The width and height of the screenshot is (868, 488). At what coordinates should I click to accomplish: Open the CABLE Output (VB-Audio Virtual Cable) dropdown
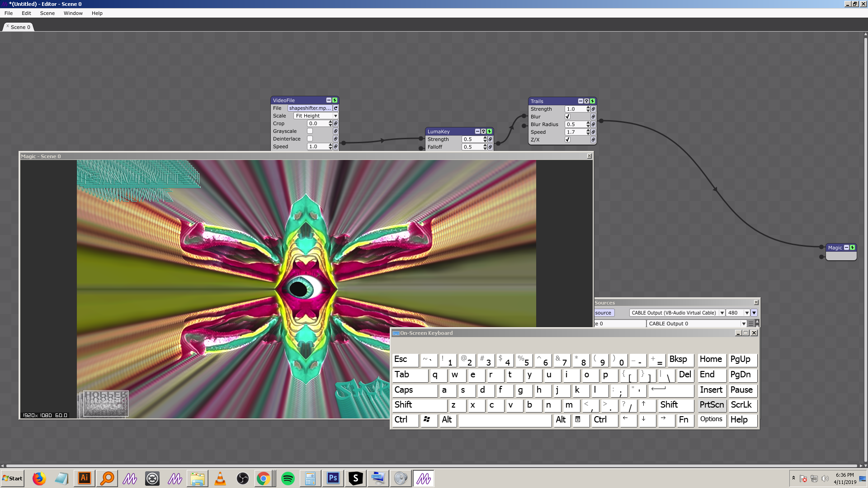[x=677, y=313]
